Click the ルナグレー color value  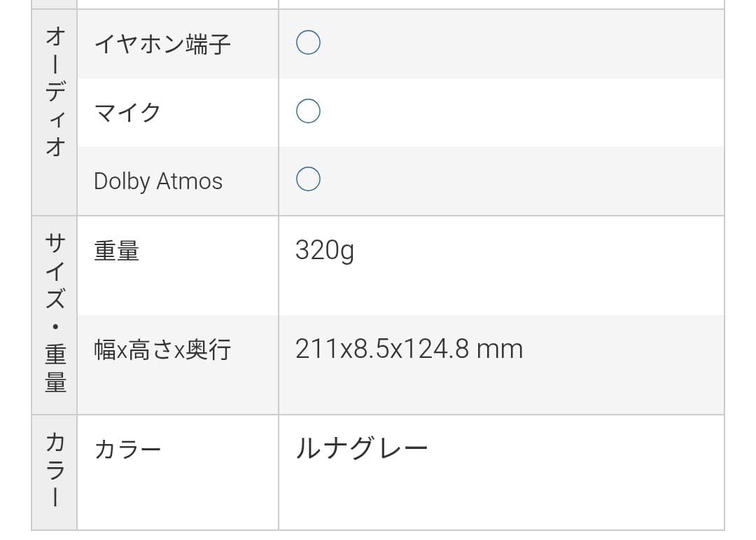(x=361, y=448)
